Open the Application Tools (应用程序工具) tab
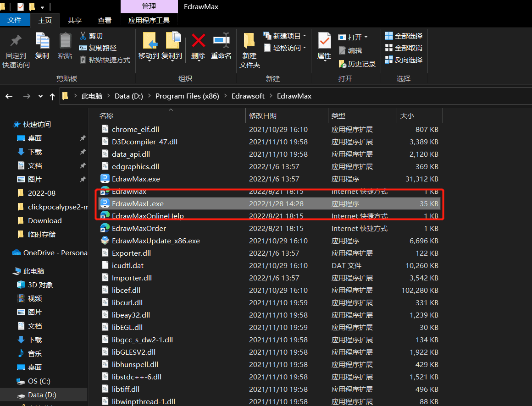Viewport: 532px width, 406px height. coord(149,20)
